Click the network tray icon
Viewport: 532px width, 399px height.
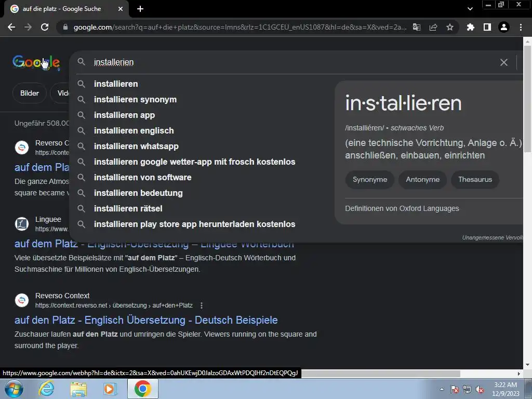tap(467, 389)
